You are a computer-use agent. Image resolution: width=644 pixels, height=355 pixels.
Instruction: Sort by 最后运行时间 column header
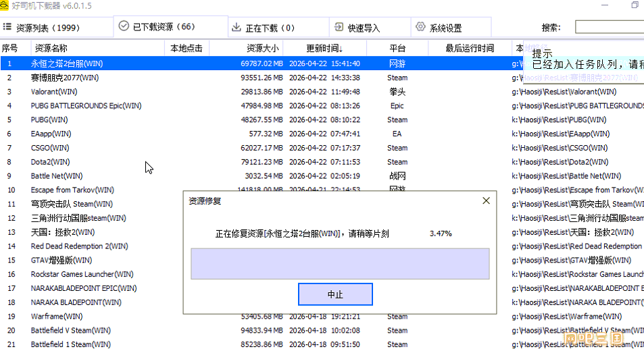470,49
